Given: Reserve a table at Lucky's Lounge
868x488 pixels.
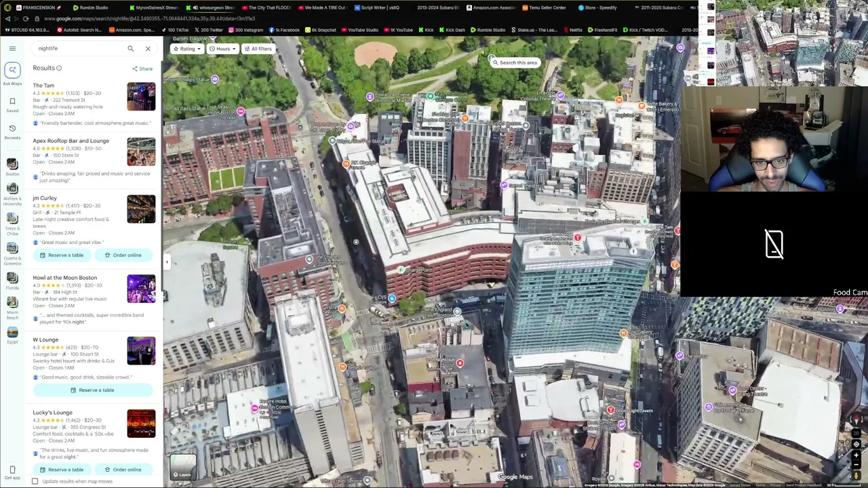Looking at the screenshot, I should click(x=62, y=470).
